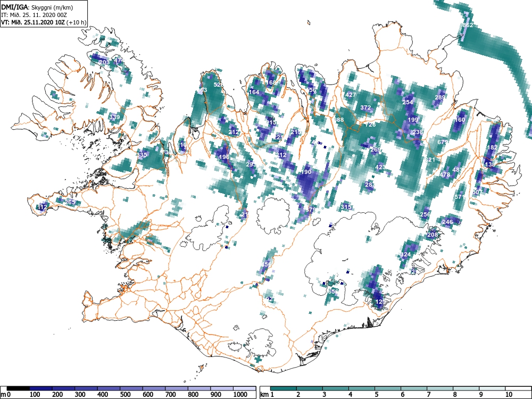Click the 335 visibility value
This screenshot has height=399, width=532.
142,155
